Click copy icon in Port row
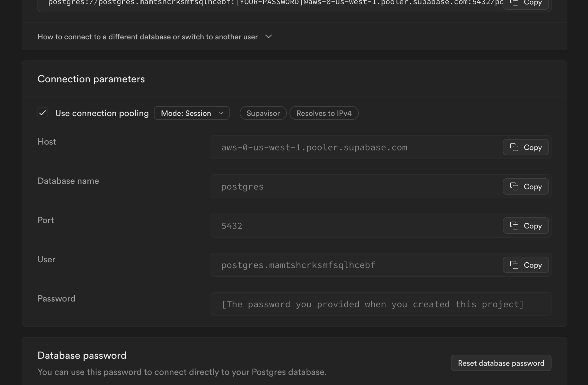The width and height of the screenshot is (588, 385). tap(514, 226)
